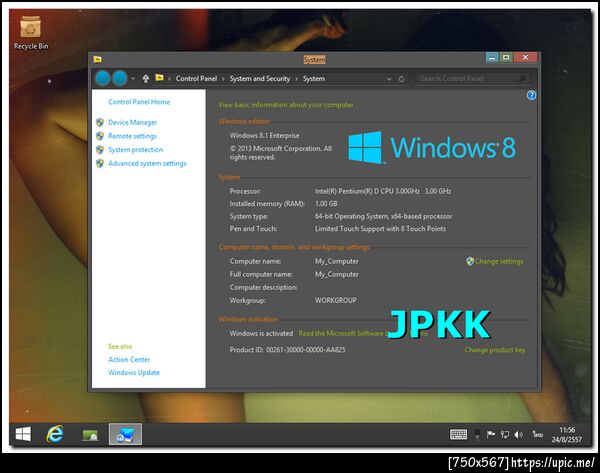Image resolution: width=600 pixels, height=473 pixels.
Task: Click the Windows 8 logo
Action: click(x=432, y=148)
